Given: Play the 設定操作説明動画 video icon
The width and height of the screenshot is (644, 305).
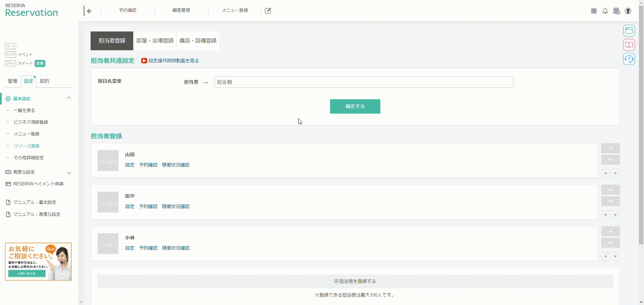Looking at the screenshot, I should [144, 61].
